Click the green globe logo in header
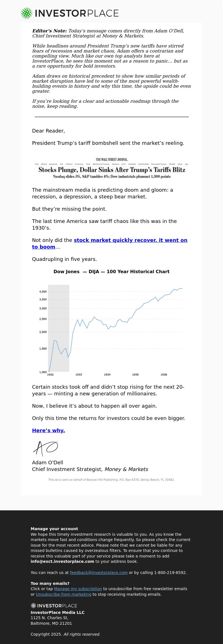This screenshot has height=644, width=223. click(x=27, y=13)
